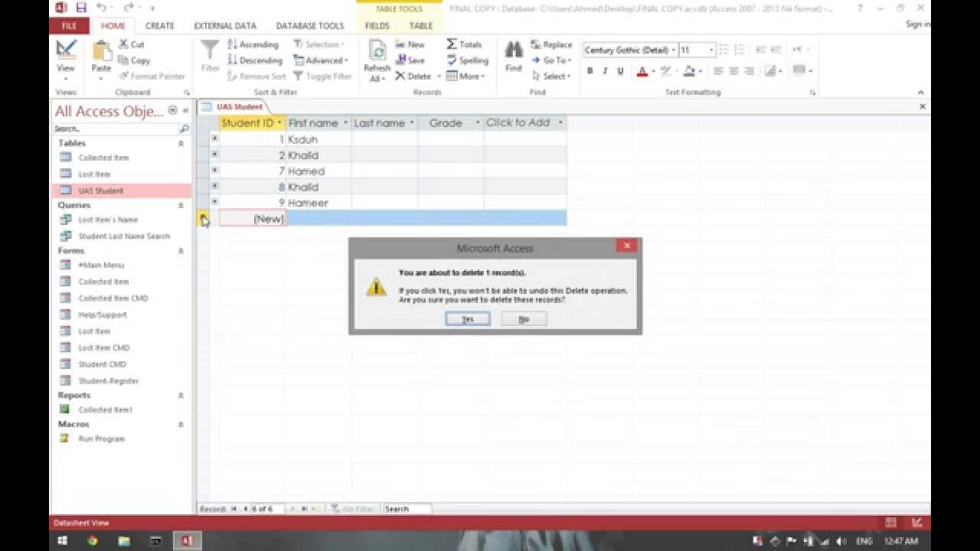Viewport: 980px width, 551px height.
Task: Click the Format Painter brush
Action: point(152,77)
